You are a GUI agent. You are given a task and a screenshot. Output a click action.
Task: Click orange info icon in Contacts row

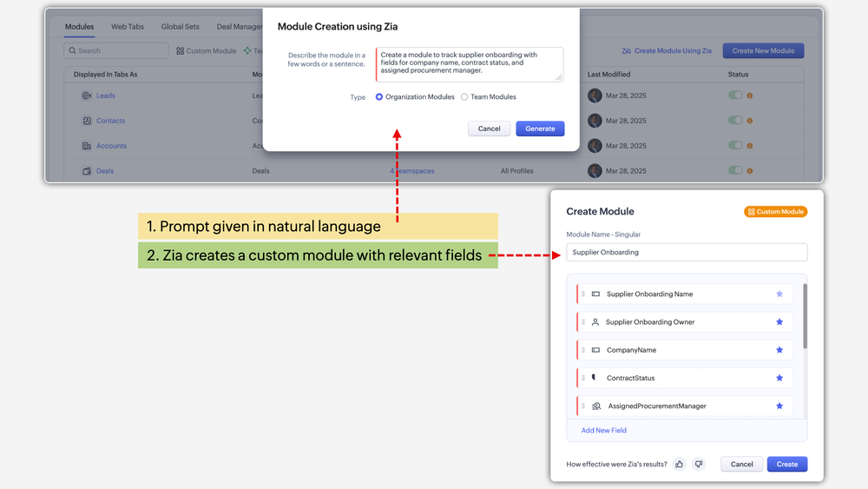coord(750,121)
